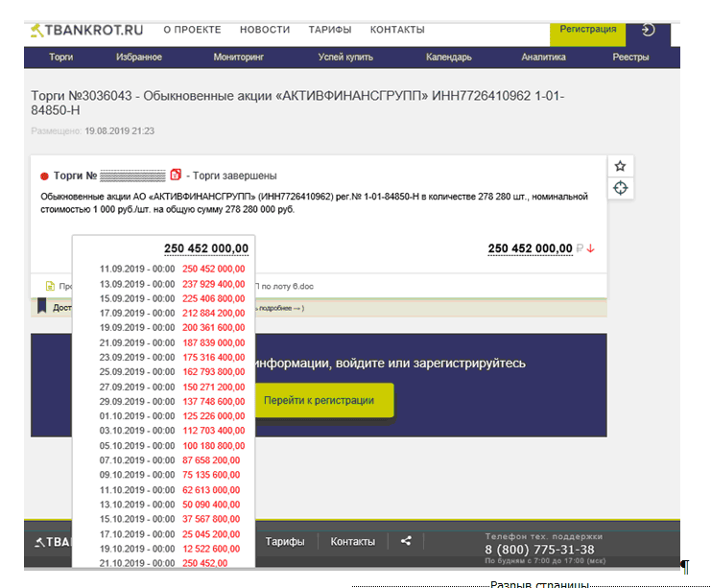The height and width of the screenshot is (588, 711).
Task: Select the 21.09.2019 row 187 839 000,00
Action: pos(173,343)
